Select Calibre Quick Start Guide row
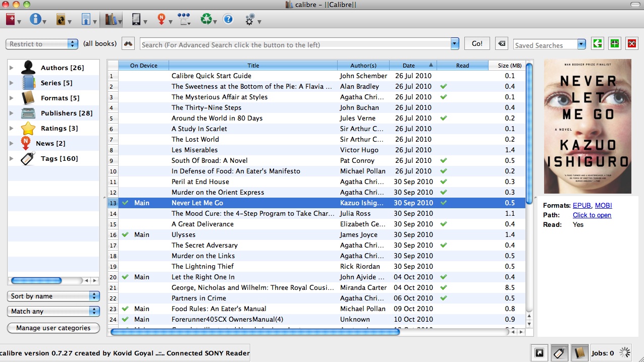The image size is (644, 362). (x=316, y=76)
